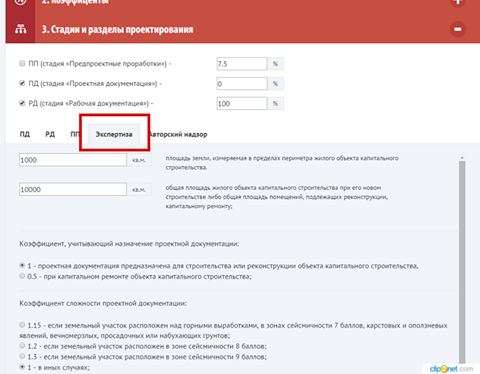480x374 pixels.
Task: Click the structure icon beside section 3
Action: tap(20, 29)
